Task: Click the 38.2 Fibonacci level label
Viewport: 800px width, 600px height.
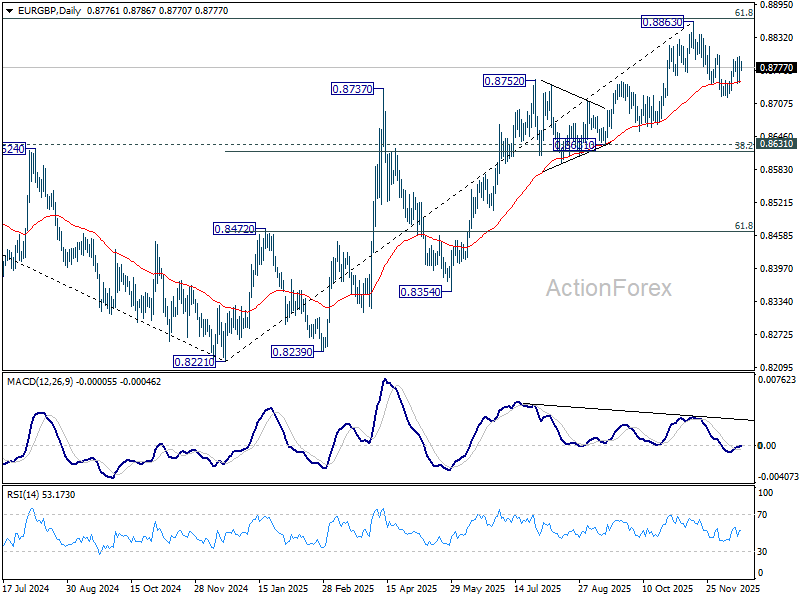Action: click(x=743, y=146)
